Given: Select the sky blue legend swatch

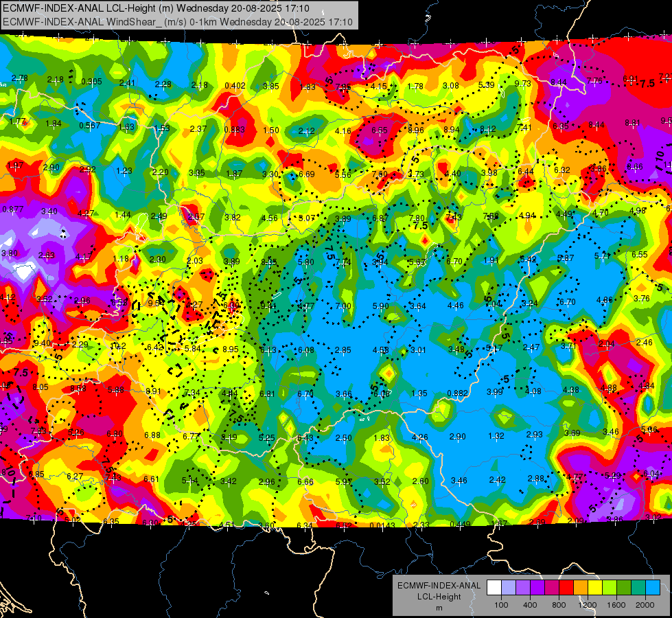Looking at the screenshot, I should point(653,588).
